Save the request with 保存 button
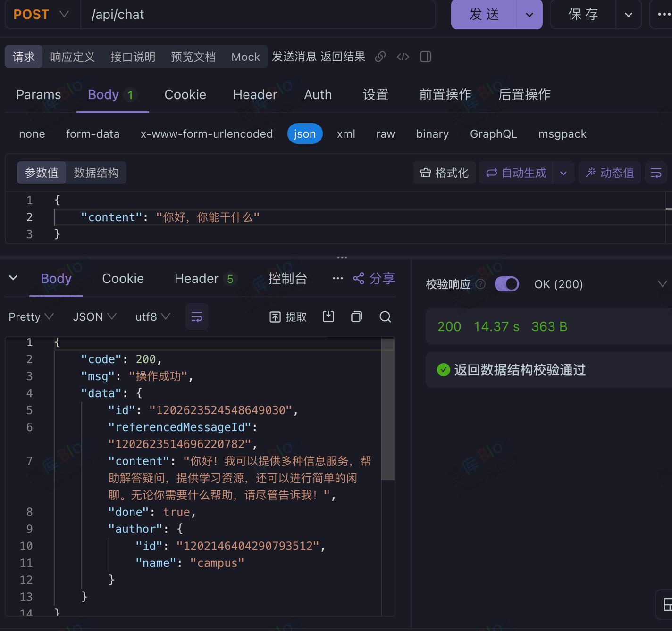The height and width of the screenshot is (631, 672). point(583,14)
